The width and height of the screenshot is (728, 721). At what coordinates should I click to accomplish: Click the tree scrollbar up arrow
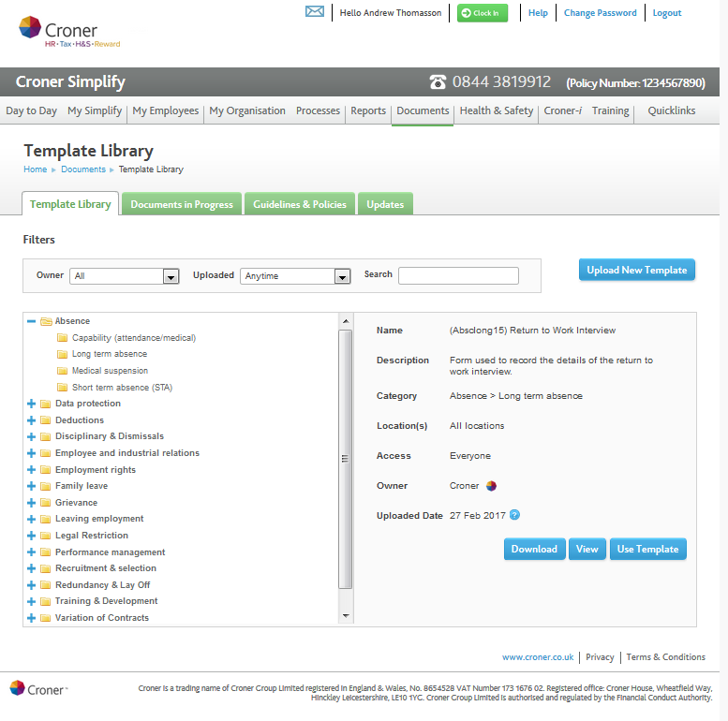(346, 321)
